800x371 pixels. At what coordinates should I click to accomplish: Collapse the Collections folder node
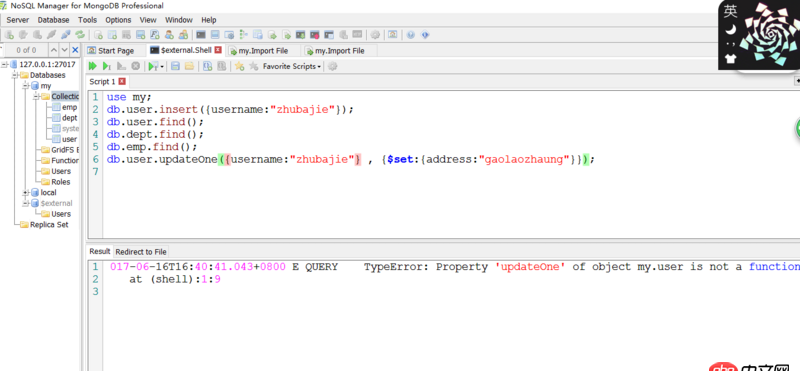click(36, 96)
